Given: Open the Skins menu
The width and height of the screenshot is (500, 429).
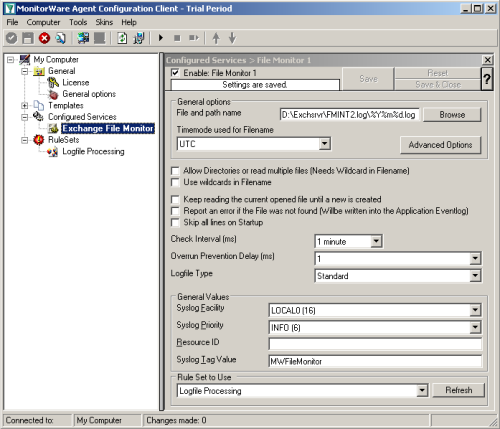Looking at the screenshot, I should coord(104,22).
